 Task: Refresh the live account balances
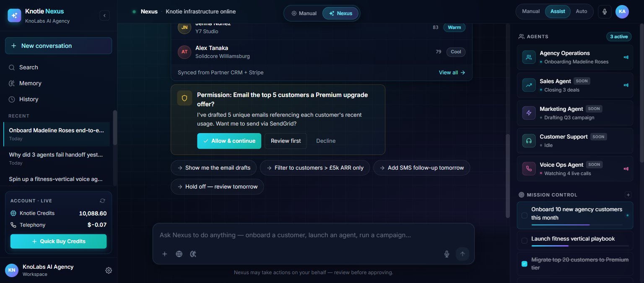[102, 201]
